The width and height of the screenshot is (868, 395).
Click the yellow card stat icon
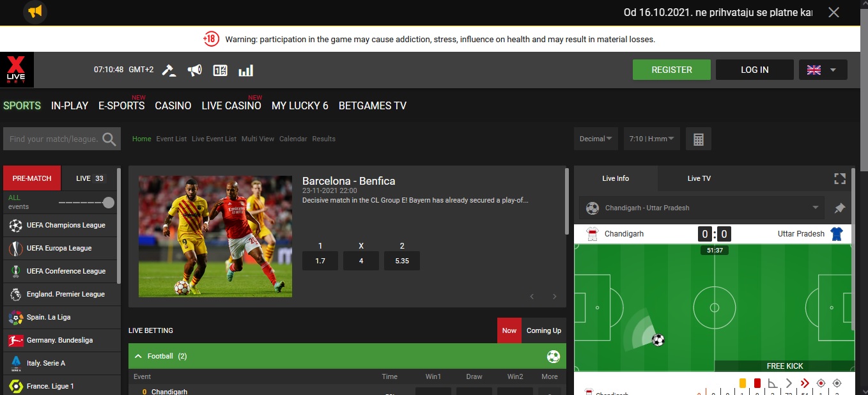click(x=743, y=383)
